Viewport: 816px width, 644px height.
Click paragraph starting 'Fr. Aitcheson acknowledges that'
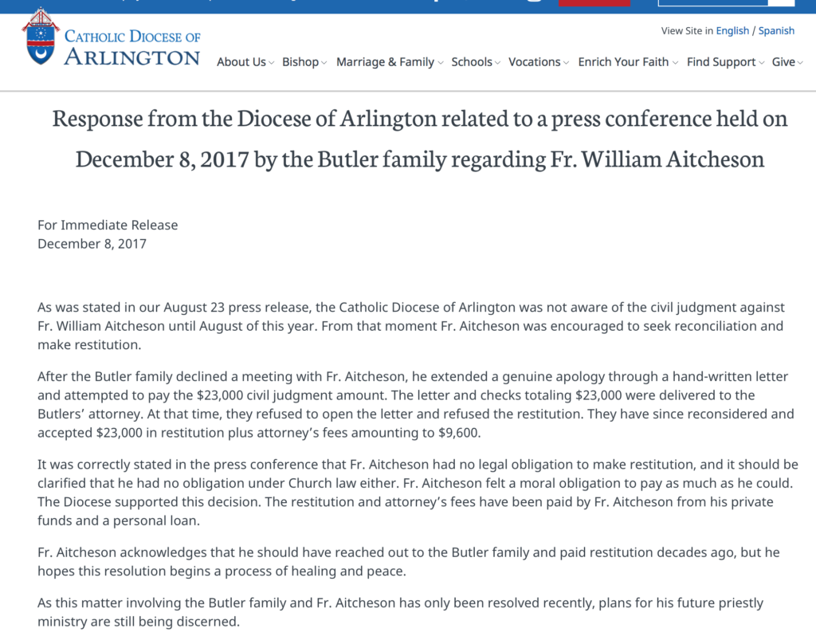pyautogui.click(x=409, y=562)
